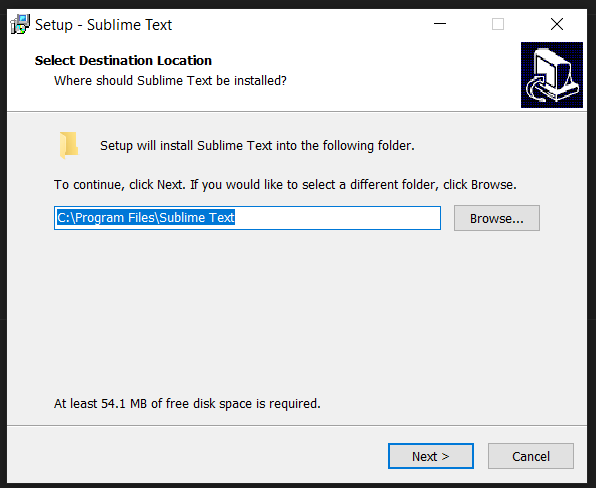Image resolution: width=596 pixels, height=488 pixels.
Task: Cancel the Sublime Text installation
Action: (531, 456)
